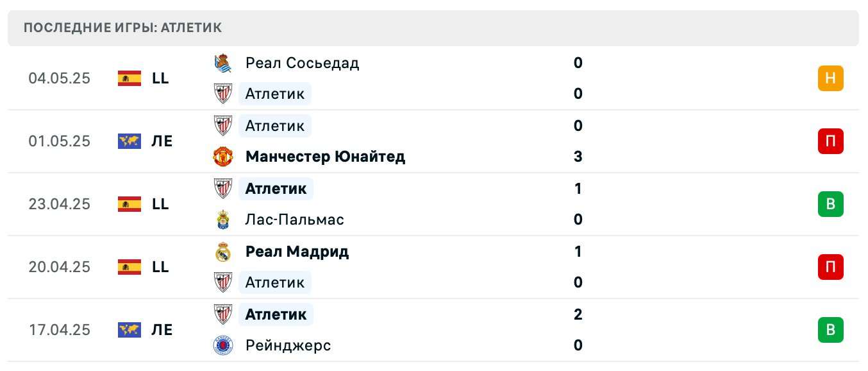Click red П badge for Manchester United match
Screen dimensions: 868x371
point(830,141)
